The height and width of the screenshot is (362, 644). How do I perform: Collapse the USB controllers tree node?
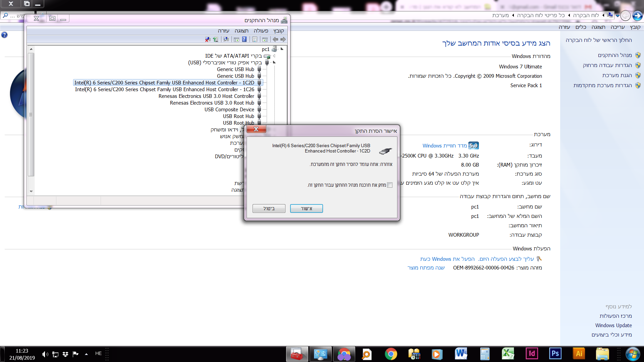274,62
